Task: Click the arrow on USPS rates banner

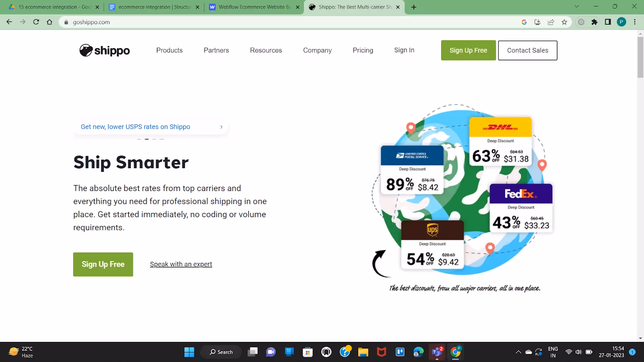Action: coord(221,127)
